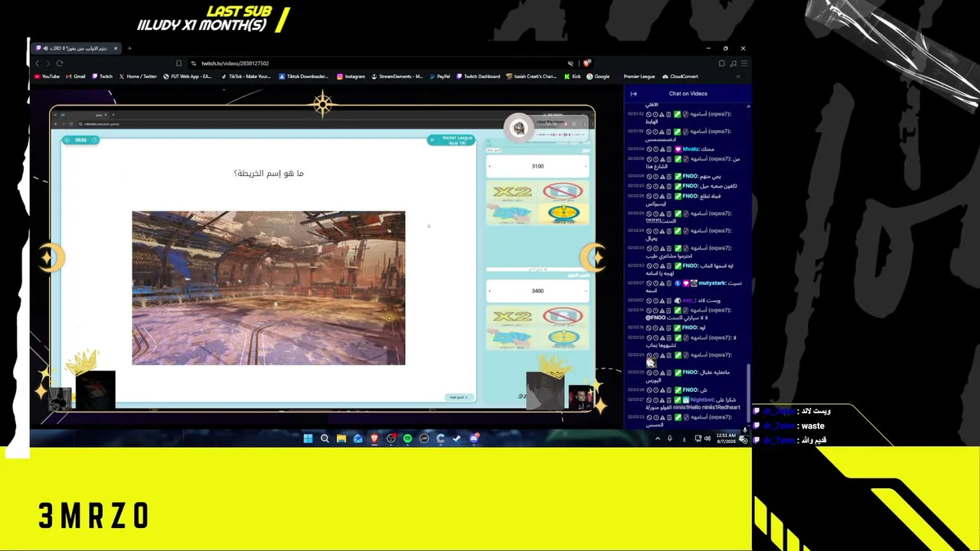
Task: Click the Mvalu username in chat
Action: click(x=691, y=149)
